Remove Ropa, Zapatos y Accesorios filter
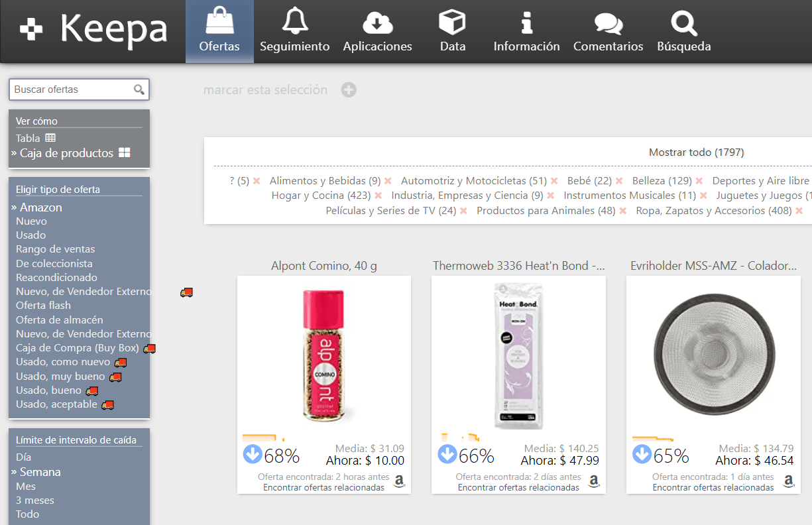 pos(799,211)
